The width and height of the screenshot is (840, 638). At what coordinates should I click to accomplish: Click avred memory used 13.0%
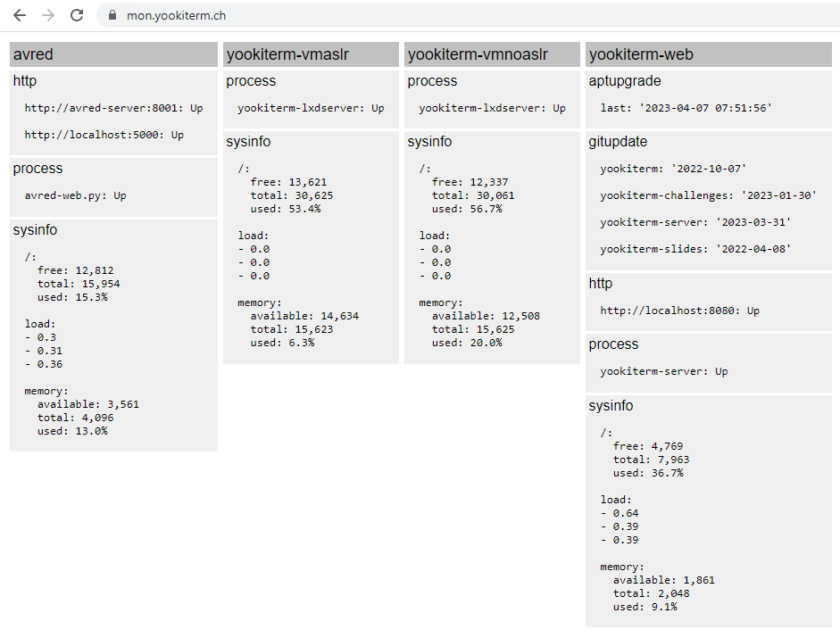pos(72,431)
